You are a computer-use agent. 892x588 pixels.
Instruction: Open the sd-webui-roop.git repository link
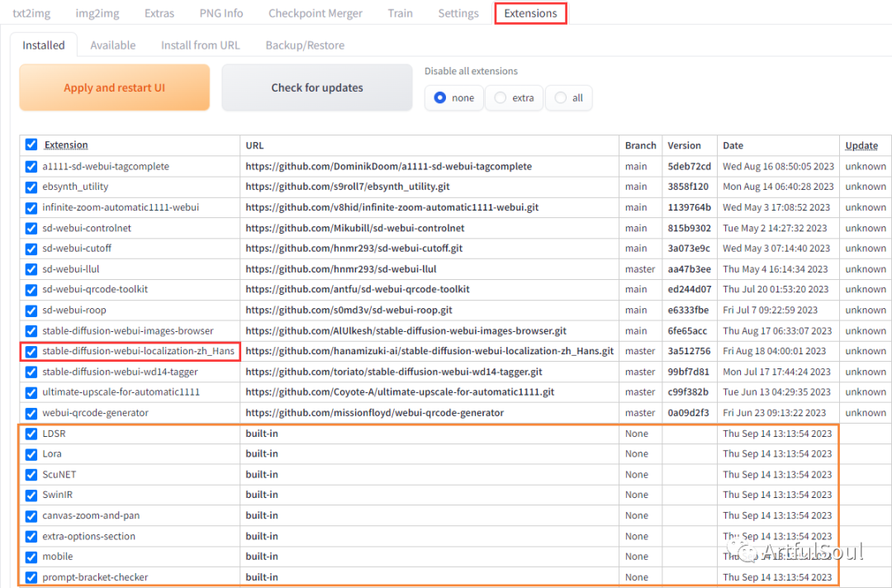point(349,310)
